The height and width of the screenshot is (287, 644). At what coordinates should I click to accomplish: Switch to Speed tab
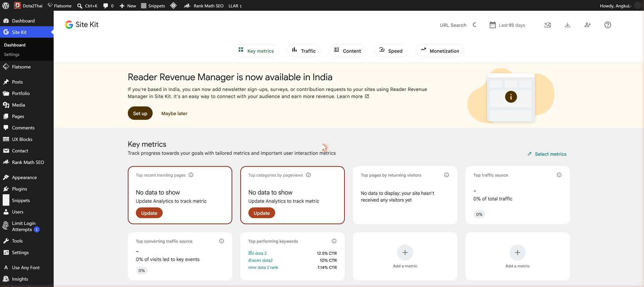(391, 51)
